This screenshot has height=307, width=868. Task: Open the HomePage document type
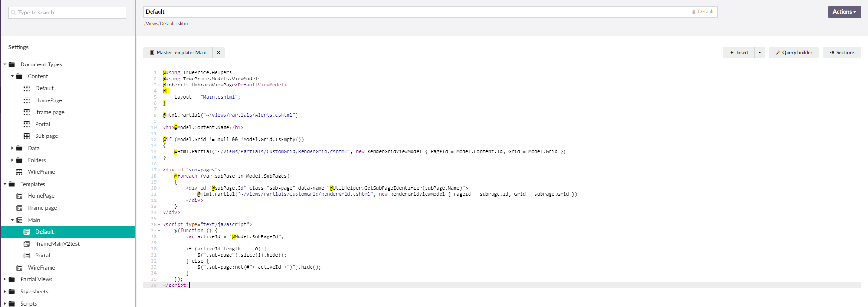pos(49,100)
